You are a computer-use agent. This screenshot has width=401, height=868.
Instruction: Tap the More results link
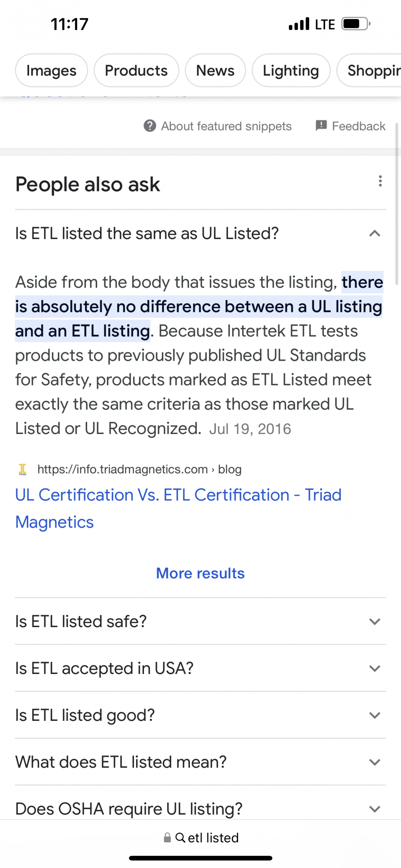[200, 573]
